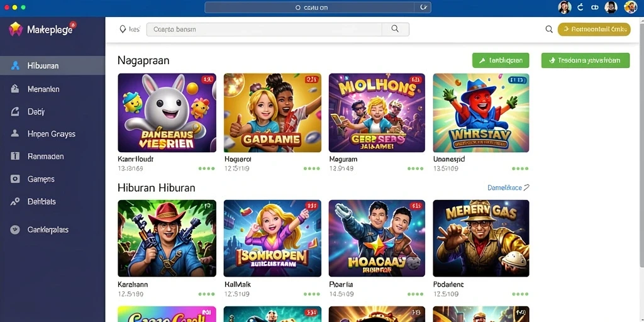
Task: Click inside the search input field
Action: coord(264,29)
